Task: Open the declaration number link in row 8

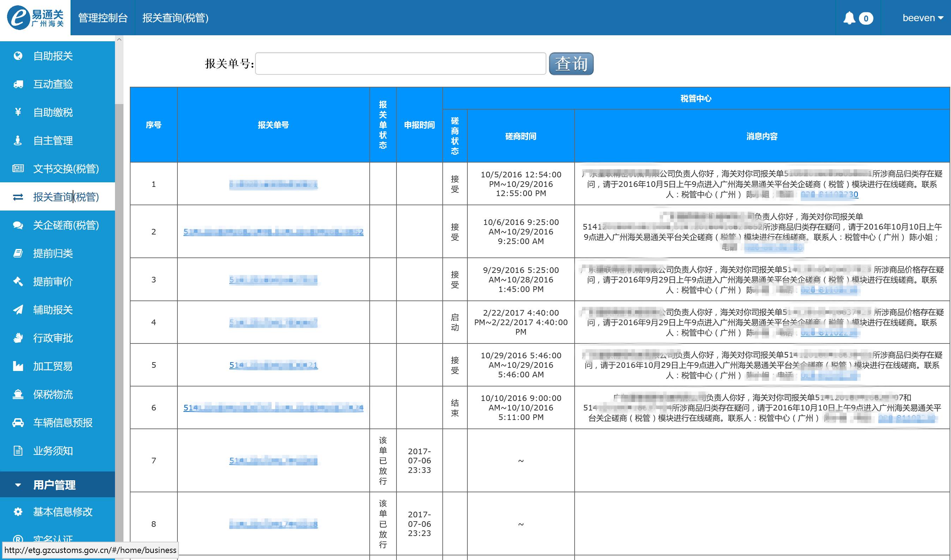Action: click(273, 524)
